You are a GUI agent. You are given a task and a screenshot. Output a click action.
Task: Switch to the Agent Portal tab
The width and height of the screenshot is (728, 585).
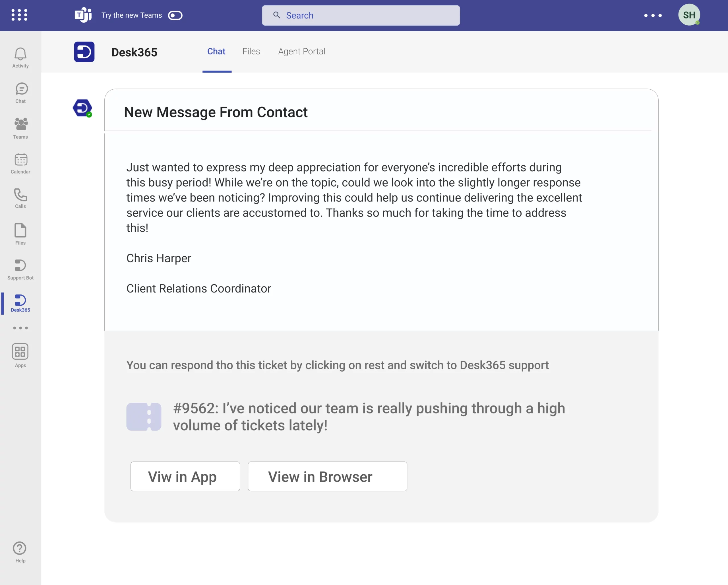point(301,51)
